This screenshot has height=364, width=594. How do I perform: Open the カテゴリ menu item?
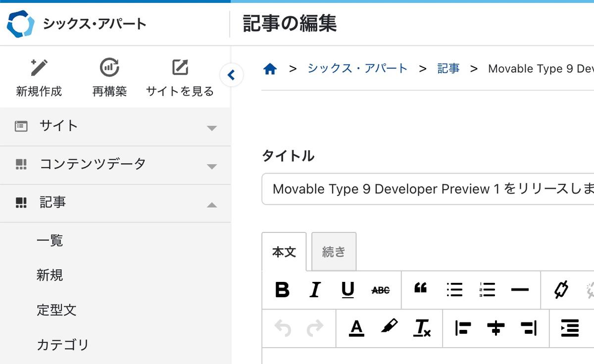coord(63,345)
